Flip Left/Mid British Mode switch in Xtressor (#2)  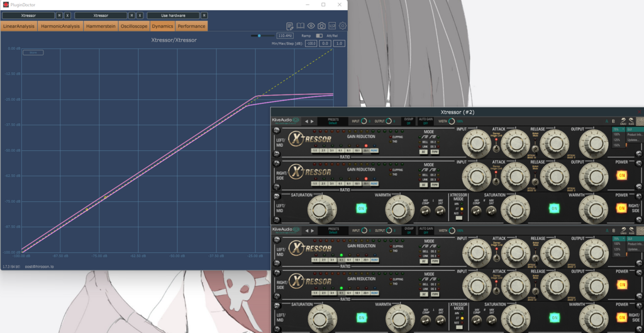click(x=535, y=148)
